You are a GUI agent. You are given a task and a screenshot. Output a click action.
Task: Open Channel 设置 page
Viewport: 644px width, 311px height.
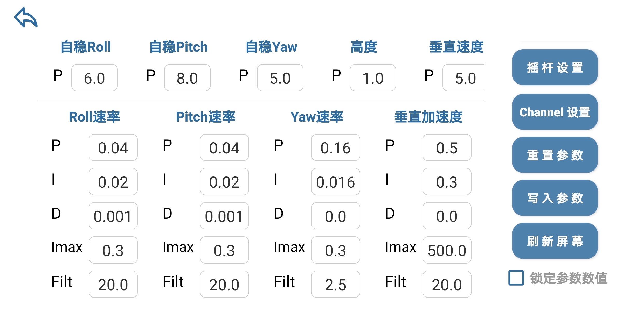pos(555,112)
